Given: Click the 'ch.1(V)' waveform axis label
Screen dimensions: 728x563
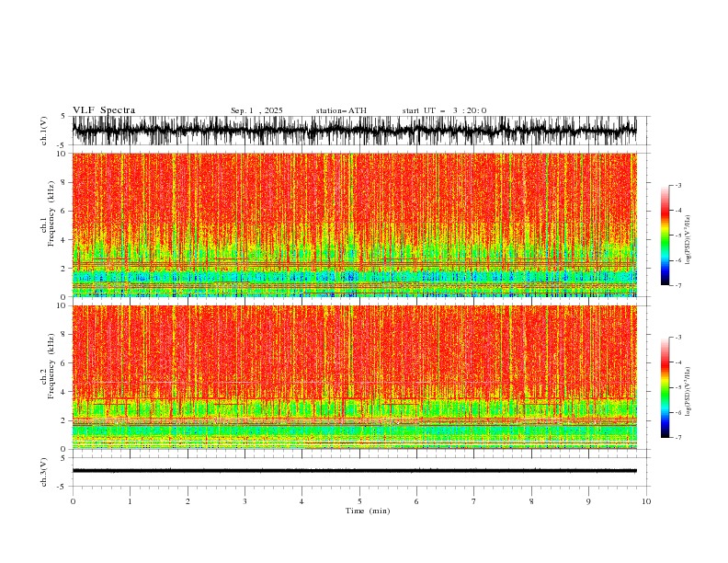Looking at the screenshot, I should [x=43, y=131].
